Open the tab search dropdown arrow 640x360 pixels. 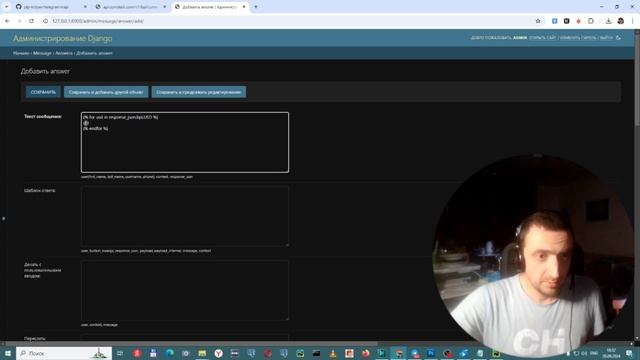tap(6, 7)
